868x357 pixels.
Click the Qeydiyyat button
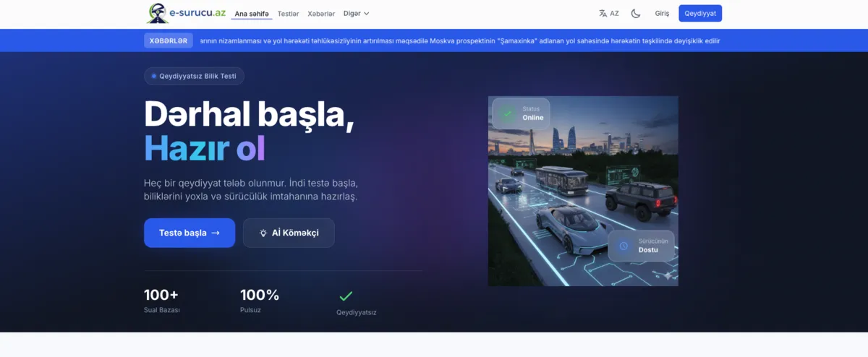(x=700, y=13)
